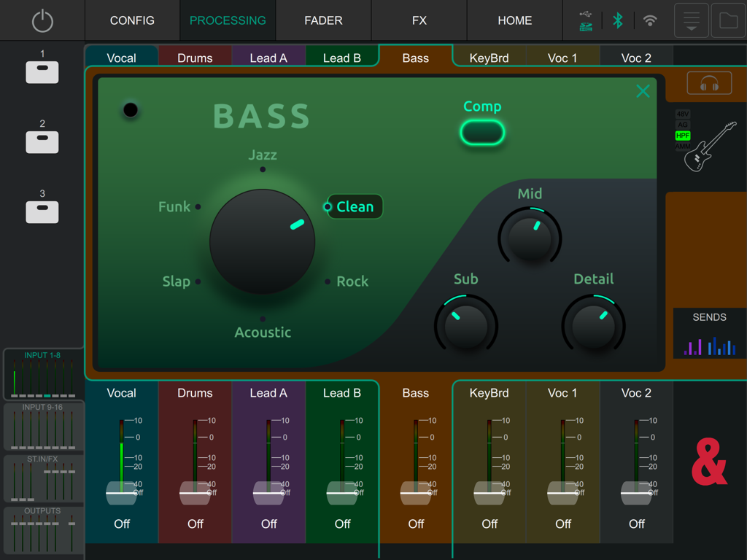Open the main menu dropdown
747x560 pixels.
tap(691, 20)
